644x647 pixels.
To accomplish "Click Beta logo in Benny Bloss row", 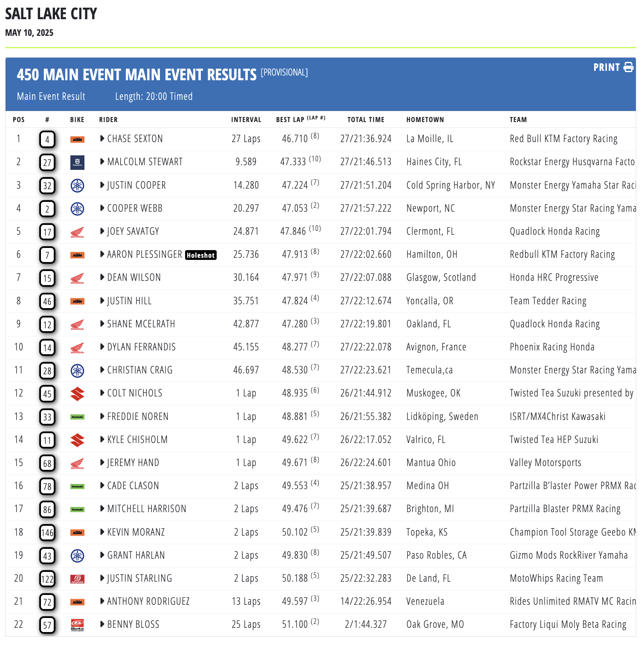I will pos(77,625).
